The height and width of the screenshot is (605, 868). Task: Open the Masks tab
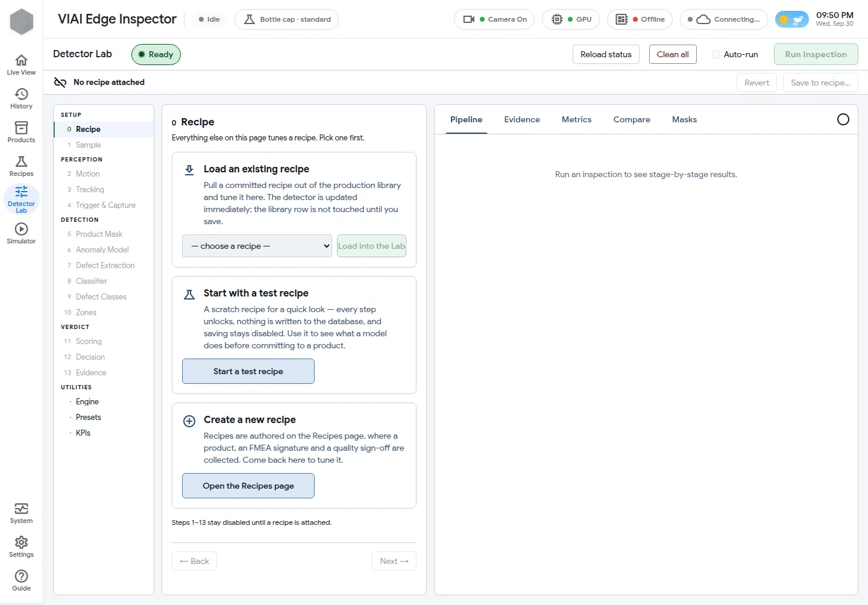[x=684, y=119]
